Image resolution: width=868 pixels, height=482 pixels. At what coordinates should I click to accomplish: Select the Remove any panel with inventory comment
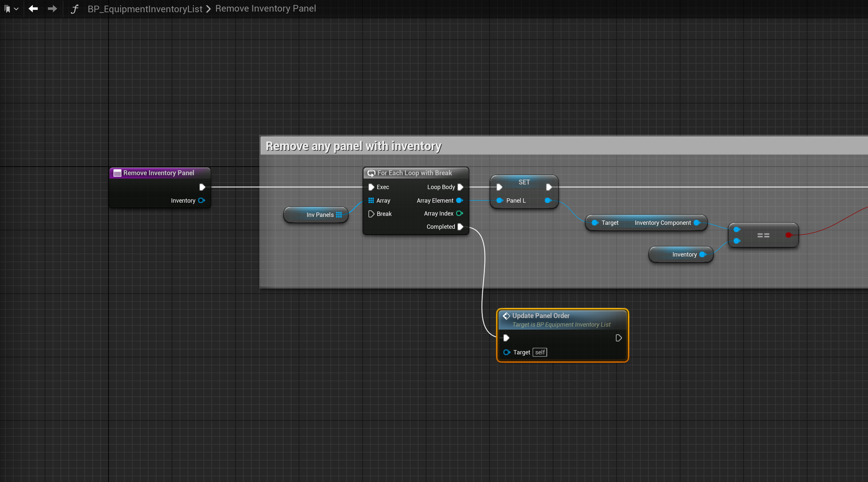[x=353, y=146]
